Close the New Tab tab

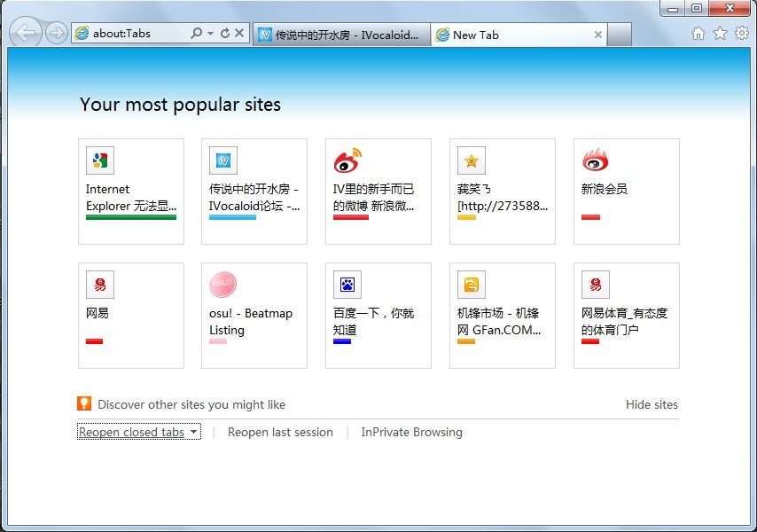[597, 35]
